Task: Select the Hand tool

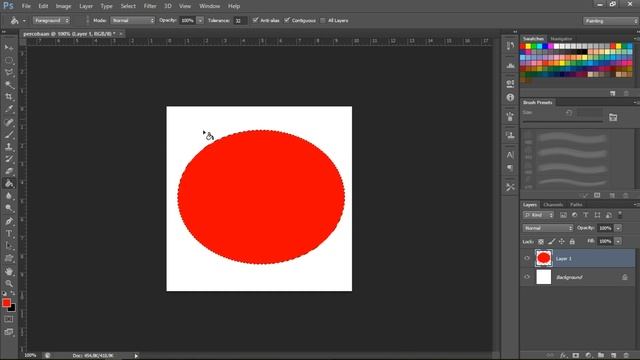Action: pyautogui.click(x=9, y=271)
